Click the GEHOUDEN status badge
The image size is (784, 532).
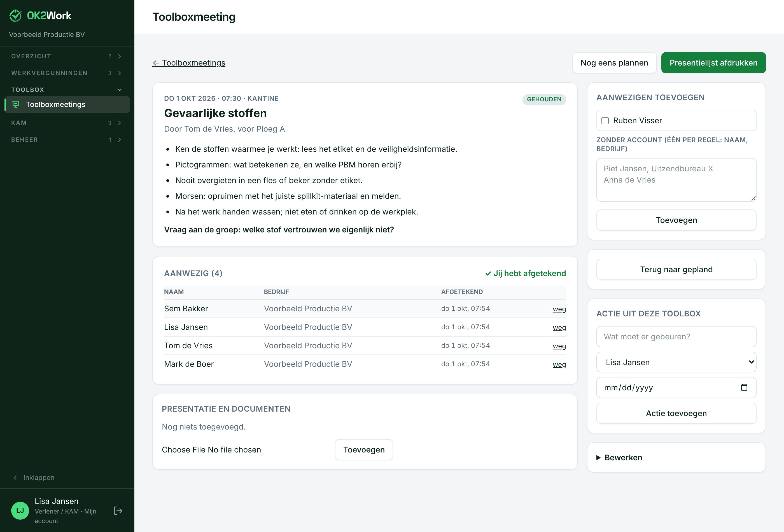pyautogui.click(x=544, y=99)
